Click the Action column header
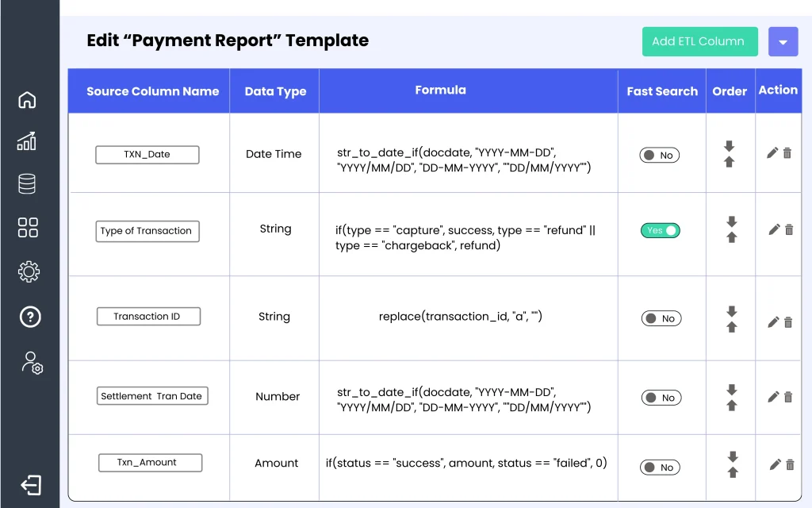Image resolution: width=812 pixels, height=508 pixels. click(x=778, y=90)
